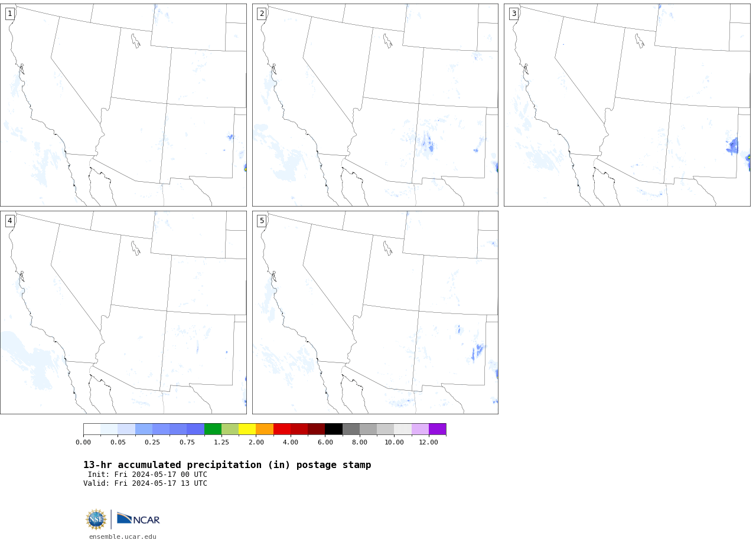Image resolution: width=756 pixels, height=543 pixels.
Task: Click the 8.00 colorbar tick label
Action: 360,443
